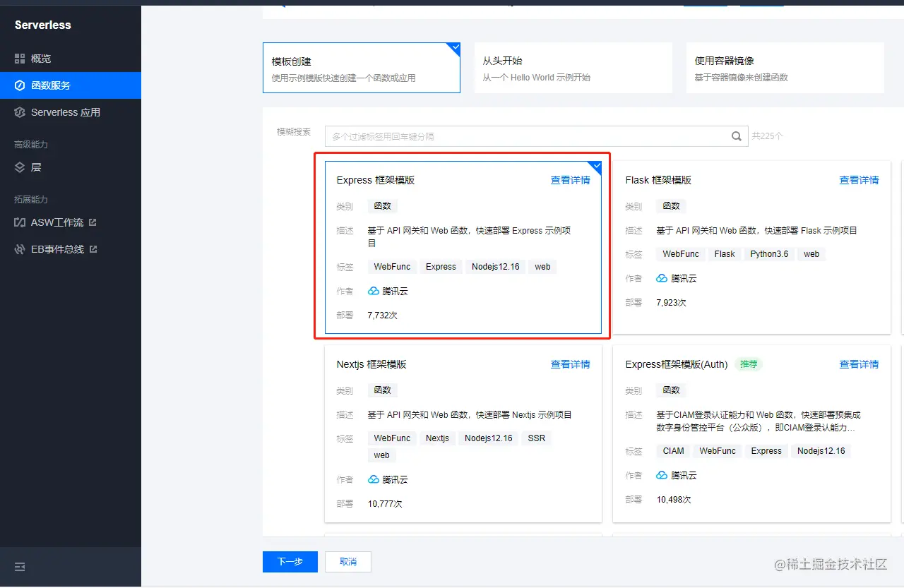Click the 推荐 badge on Express(Auth) card
This screenshot has height=588, width=904.
click(x=749, y=364)
